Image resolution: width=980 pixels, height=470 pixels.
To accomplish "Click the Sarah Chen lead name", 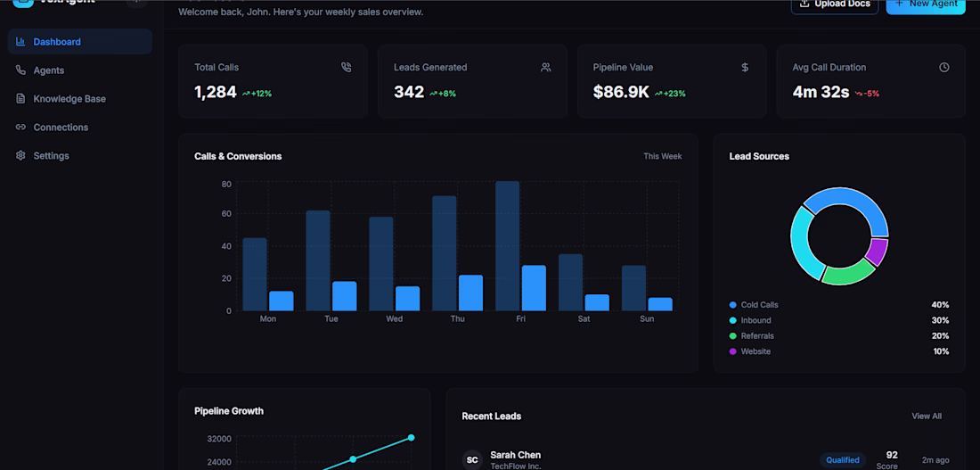I will pyautogui.click(x=516, y=455).
